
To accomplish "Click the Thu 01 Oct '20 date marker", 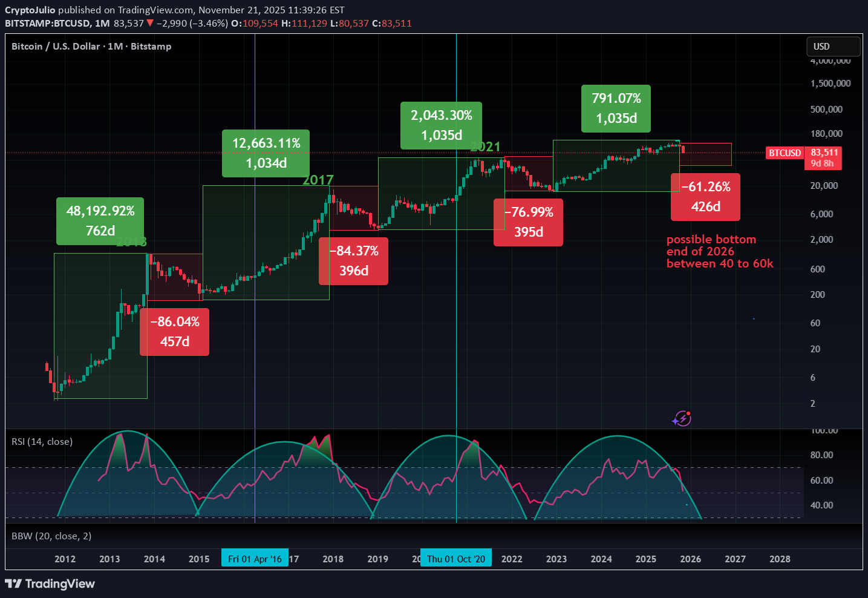I will 456,559.
